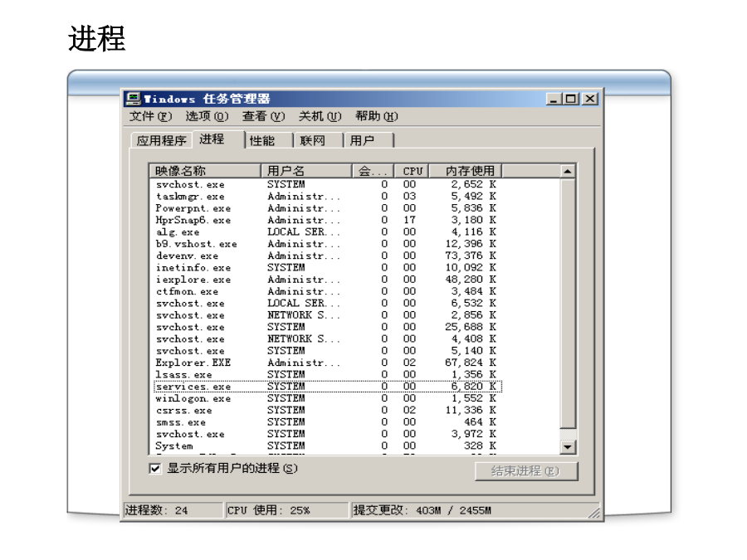Click the Task Manager title bar icon
The height and width of the screenshot is (560, 747).
(133, 99)
